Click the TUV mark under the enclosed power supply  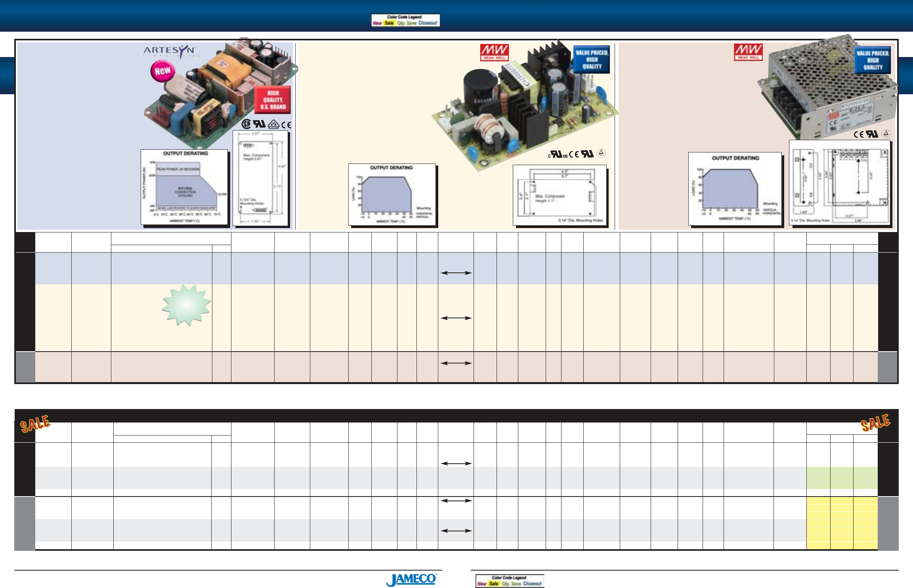886,134
